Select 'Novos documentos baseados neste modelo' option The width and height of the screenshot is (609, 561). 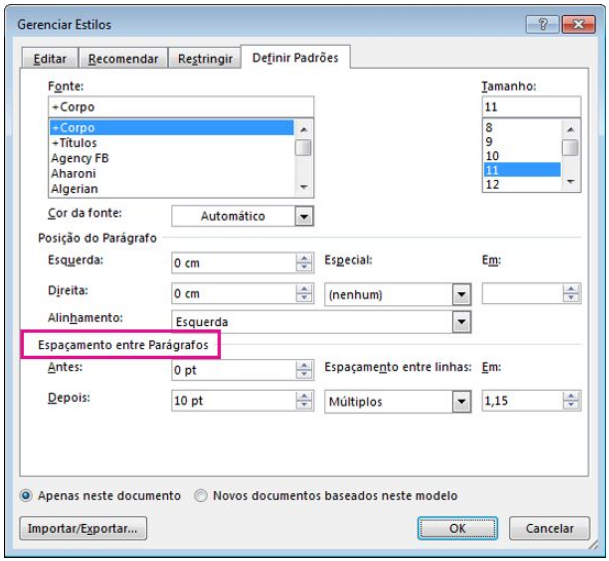pyautogui.click(x=201, y=495)
